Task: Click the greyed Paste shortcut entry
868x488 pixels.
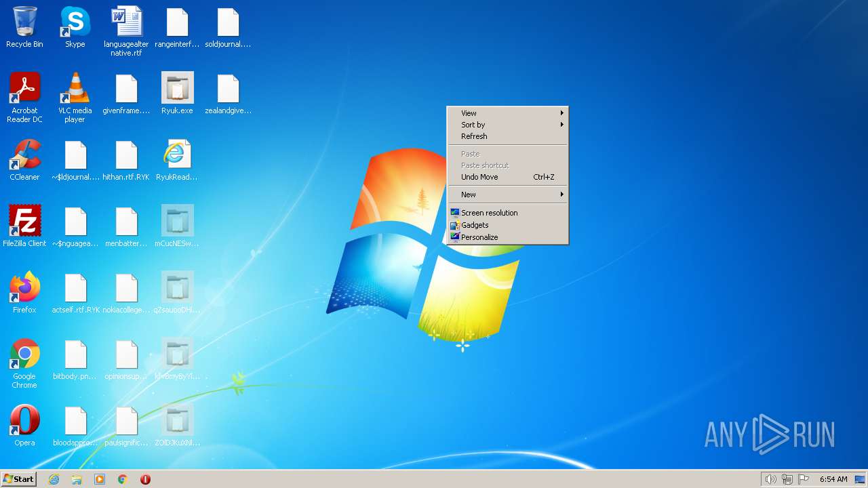Action: 507,165
